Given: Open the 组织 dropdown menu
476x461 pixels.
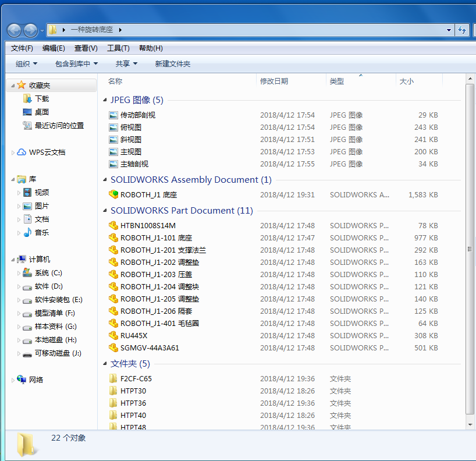Looking at the screenshot, I should tap(26, 64).
